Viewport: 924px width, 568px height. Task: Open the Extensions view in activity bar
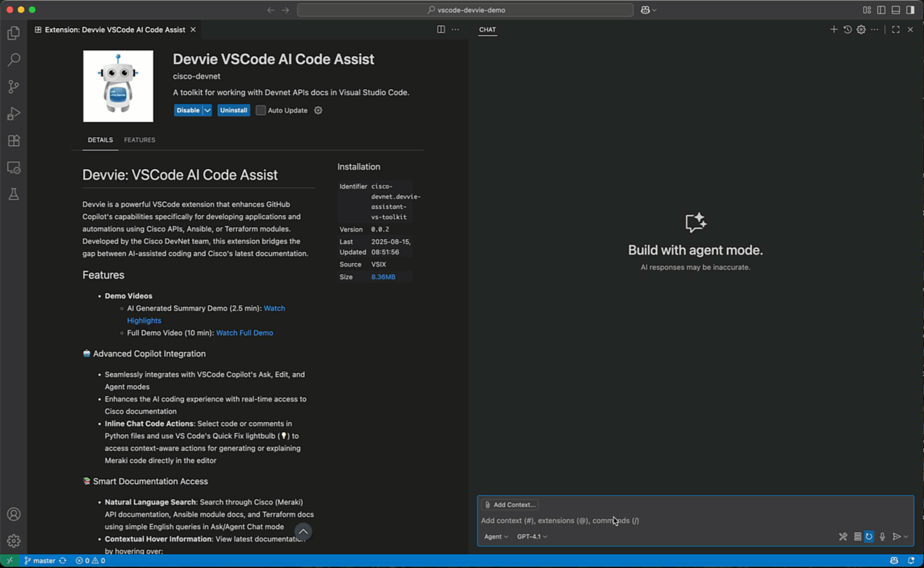13,141
